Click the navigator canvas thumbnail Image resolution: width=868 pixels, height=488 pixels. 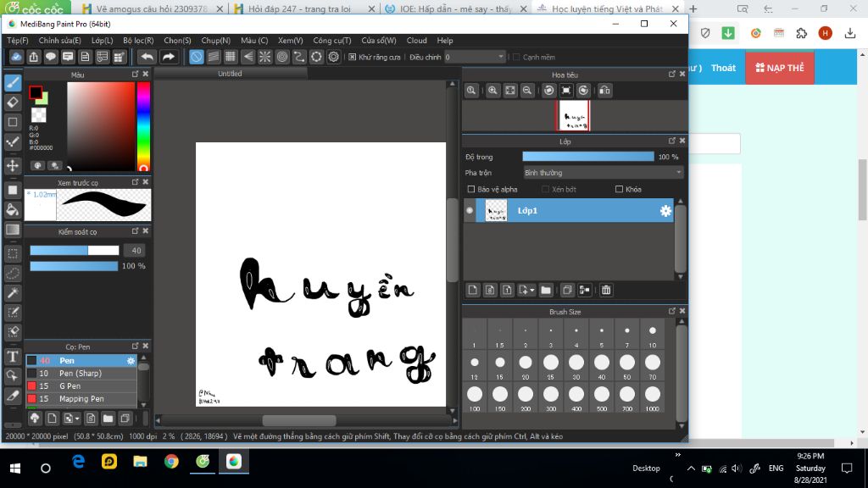click(x=573, y=115)
